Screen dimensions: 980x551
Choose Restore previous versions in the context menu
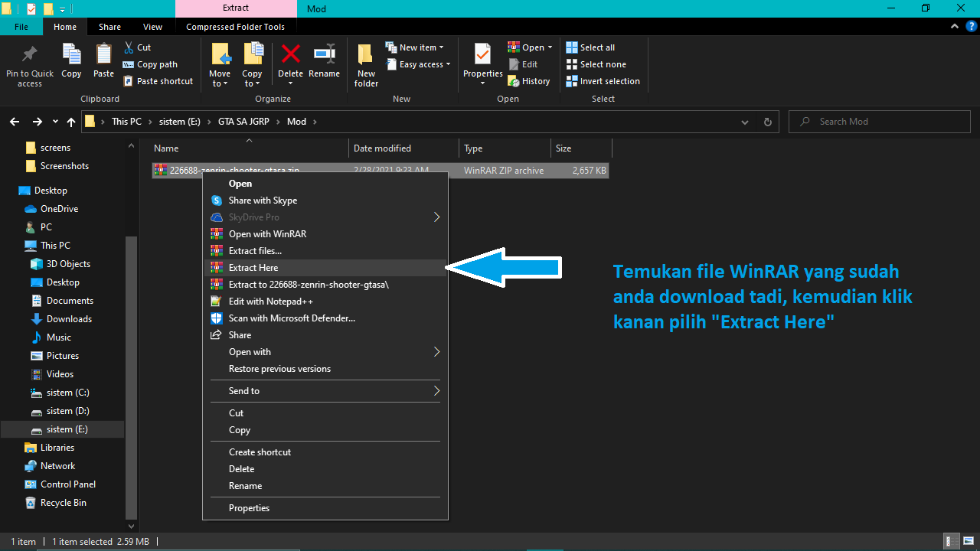pyautogui.click(x=325, y=369)
